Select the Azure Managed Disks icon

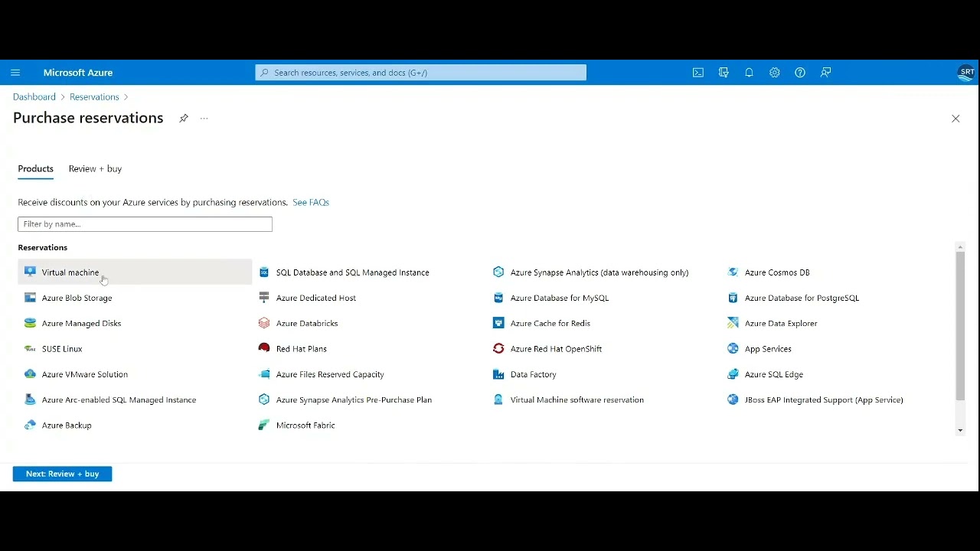click(x=30, y=323)
